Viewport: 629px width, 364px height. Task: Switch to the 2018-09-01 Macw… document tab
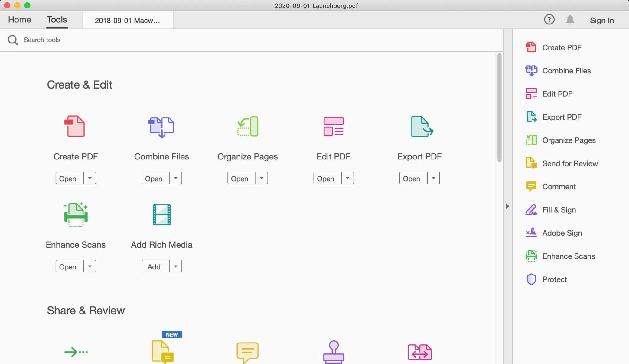pyautogui.click(x=127, y=20)
